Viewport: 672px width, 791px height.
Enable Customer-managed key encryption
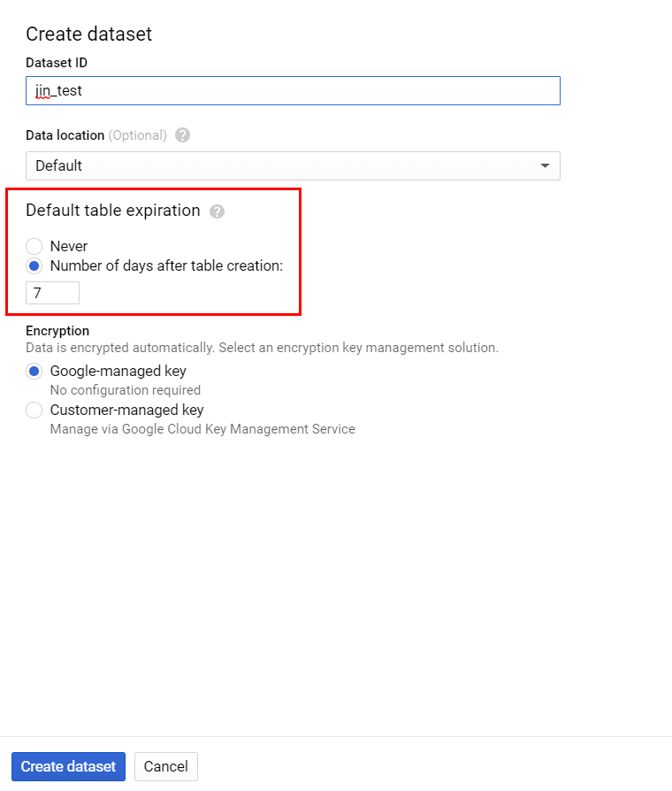[33, 410]
